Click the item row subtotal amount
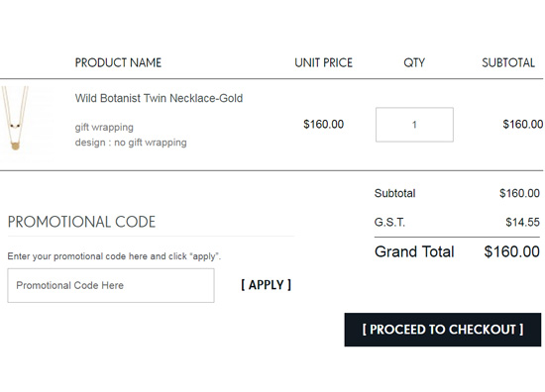This screenshot has width=545, height=392. click(x=523, y=125)
